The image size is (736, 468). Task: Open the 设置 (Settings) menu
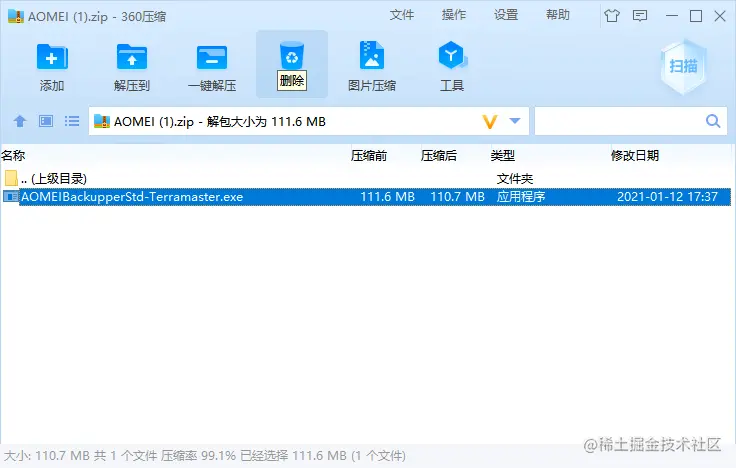pos(506,15)
